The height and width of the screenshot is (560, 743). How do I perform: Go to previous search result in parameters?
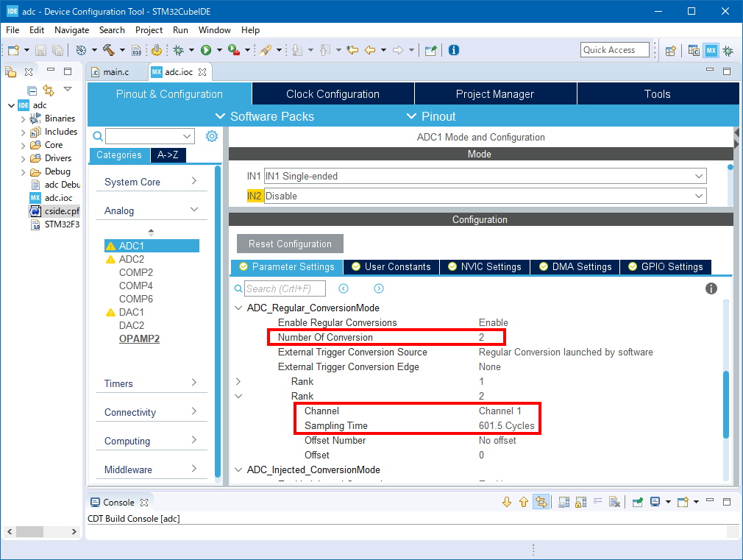[344, 288]
